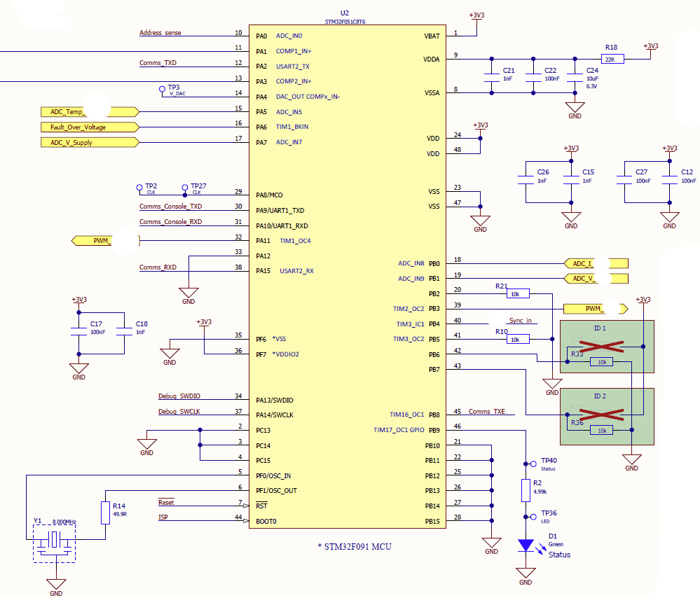Click the Address_sense net label

point(160,33)
